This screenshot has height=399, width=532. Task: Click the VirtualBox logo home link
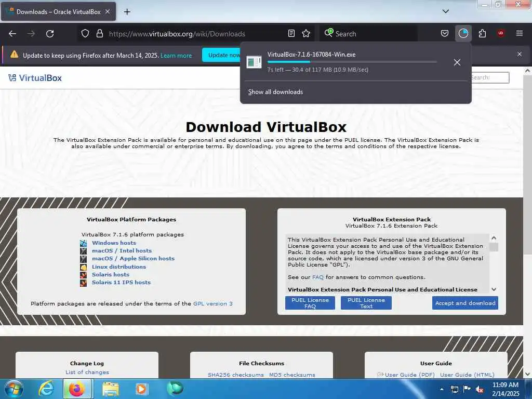[35, 78]
